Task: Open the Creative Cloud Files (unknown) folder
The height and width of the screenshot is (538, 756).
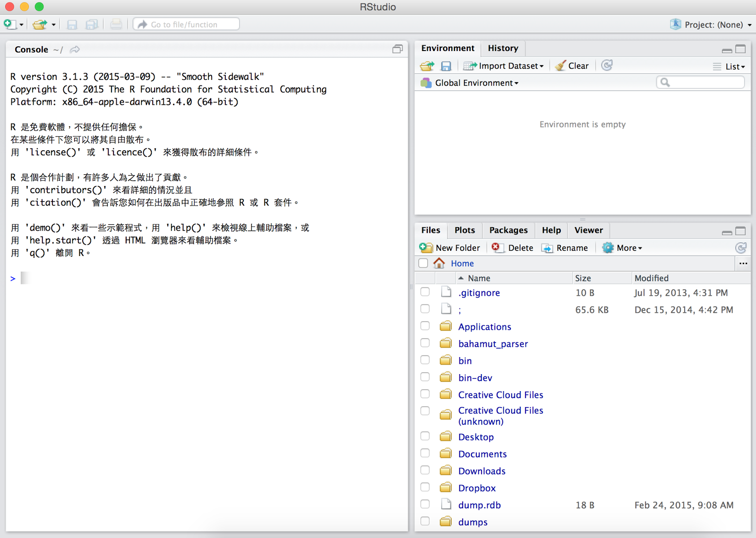Action: [500, 416]
